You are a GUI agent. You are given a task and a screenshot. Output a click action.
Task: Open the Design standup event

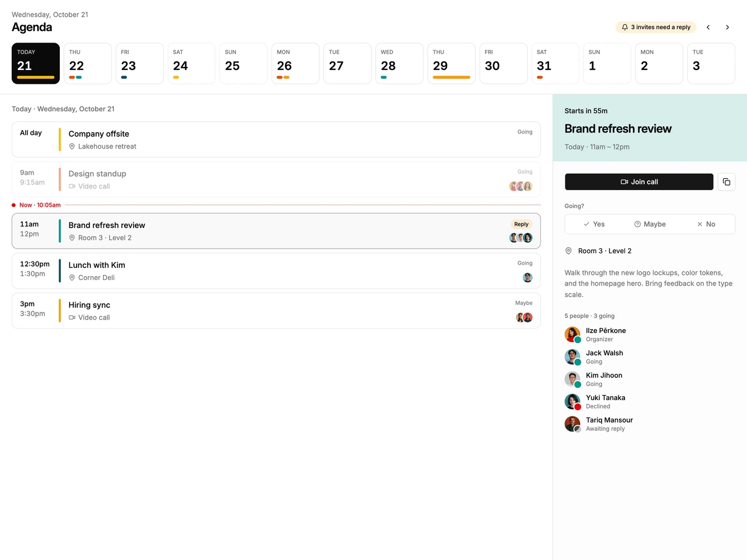click(276, 179)
